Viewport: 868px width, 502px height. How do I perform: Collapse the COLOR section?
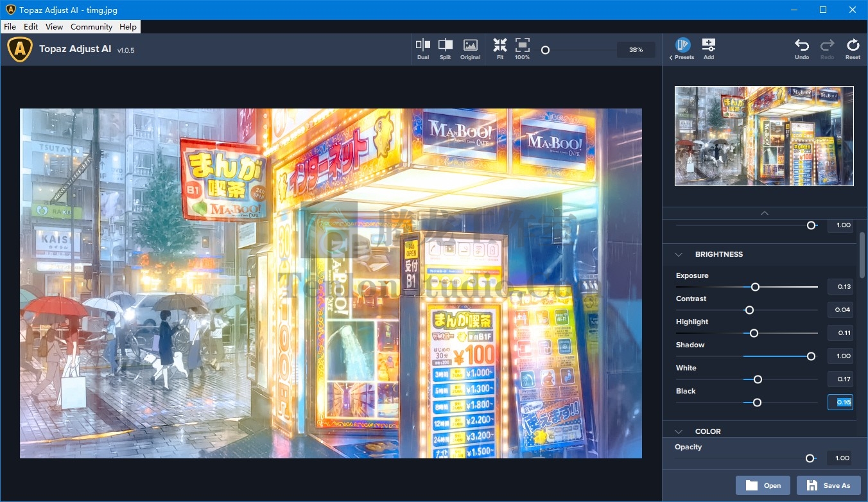click(679, 431)
